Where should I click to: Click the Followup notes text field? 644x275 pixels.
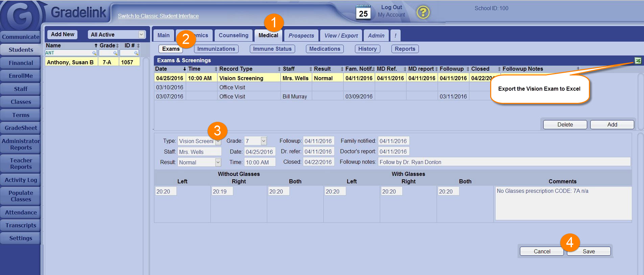504,162
